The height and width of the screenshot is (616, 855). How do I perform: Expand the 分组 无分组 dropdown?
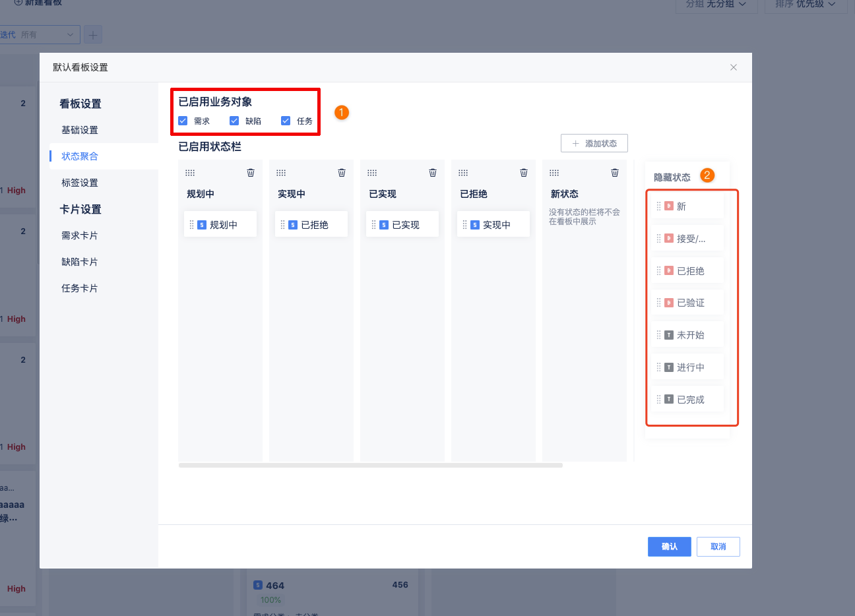pos(716,5)
